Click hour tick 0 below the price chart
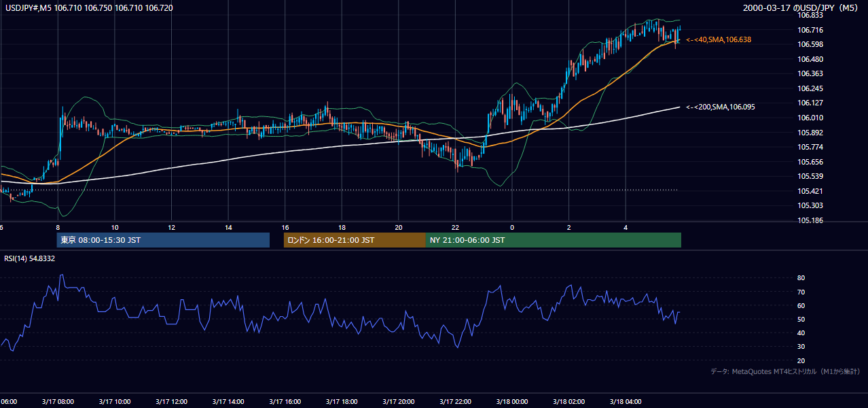The image size is (868, 408). 512,227
